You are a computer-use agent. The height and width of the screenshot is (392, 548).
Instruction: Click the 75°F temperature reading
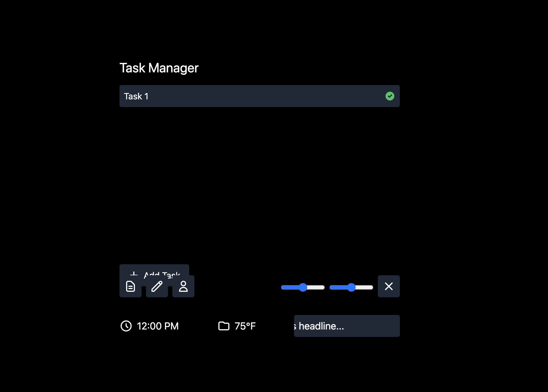(x=245, y=326)
